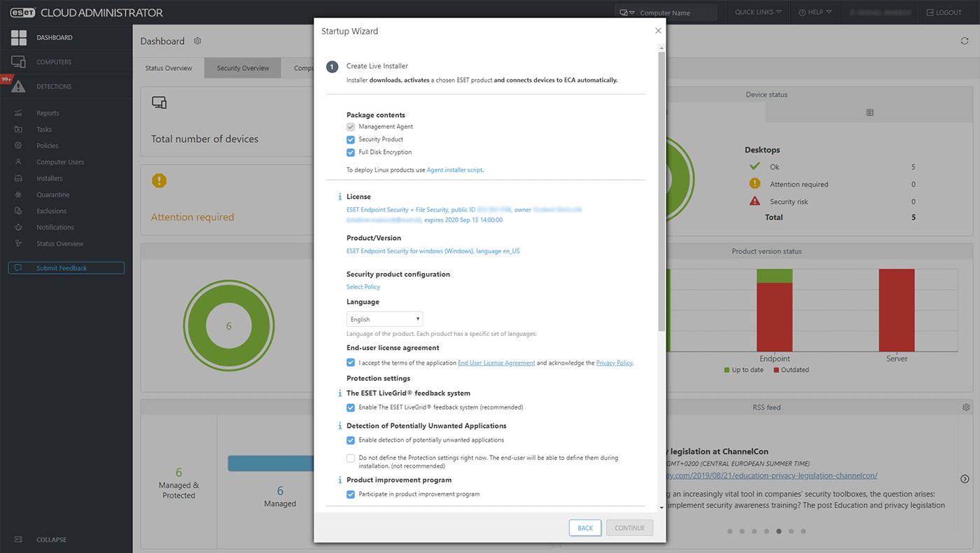Click the Computer Users person icon
Image resolution: width=980 pixels, height=553 pixels.
click(18, 162)
